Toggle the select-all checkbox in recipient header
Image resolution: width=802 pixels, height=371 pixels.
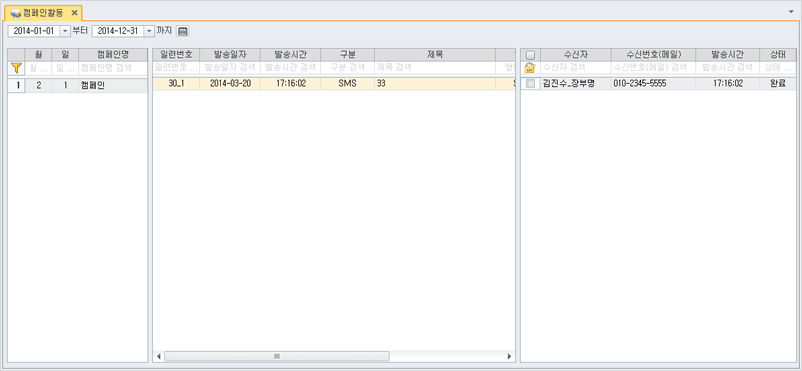tap(530, 54)
